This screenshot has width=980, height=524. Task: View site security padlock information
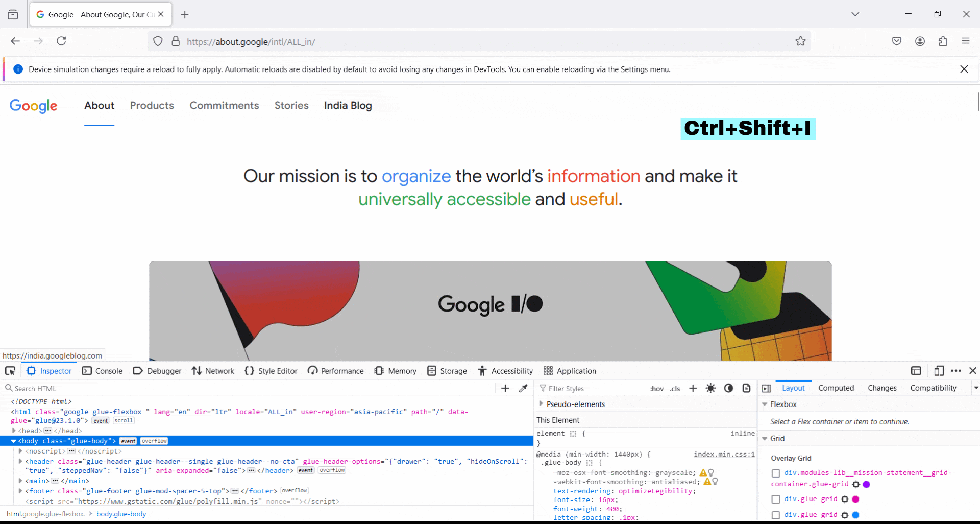click(x=176, y=41)
